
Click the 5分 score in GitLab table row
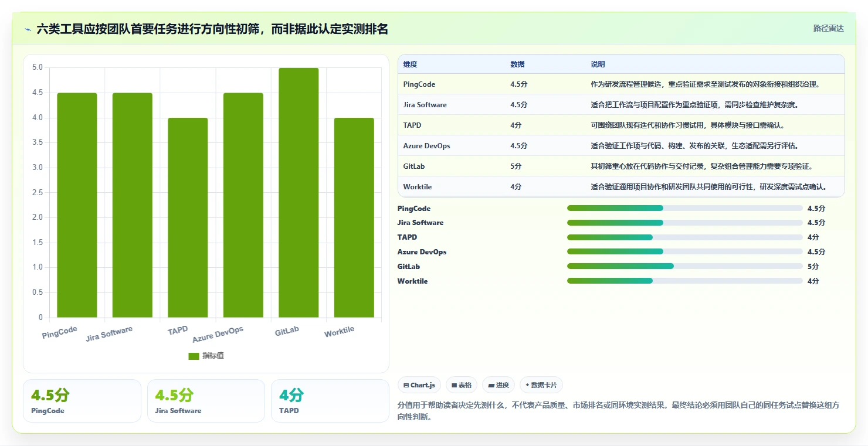click(x=516, y=166)
